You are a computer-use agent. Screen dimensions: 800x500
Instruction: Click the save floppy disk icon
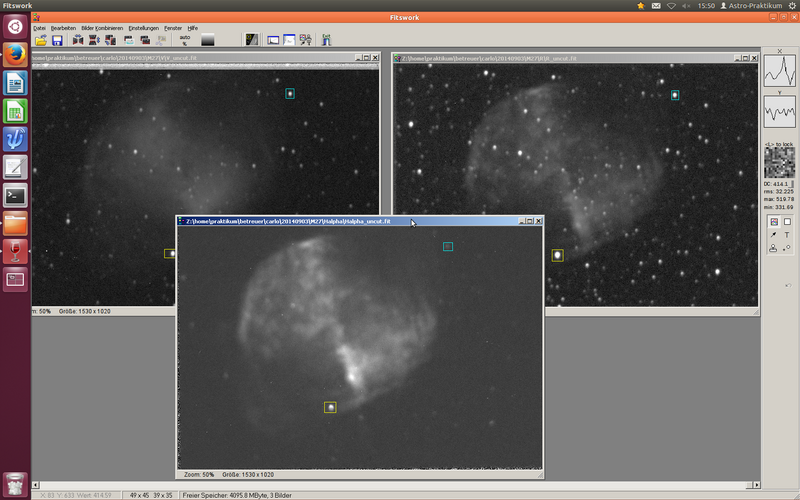[x=57, y=40]
